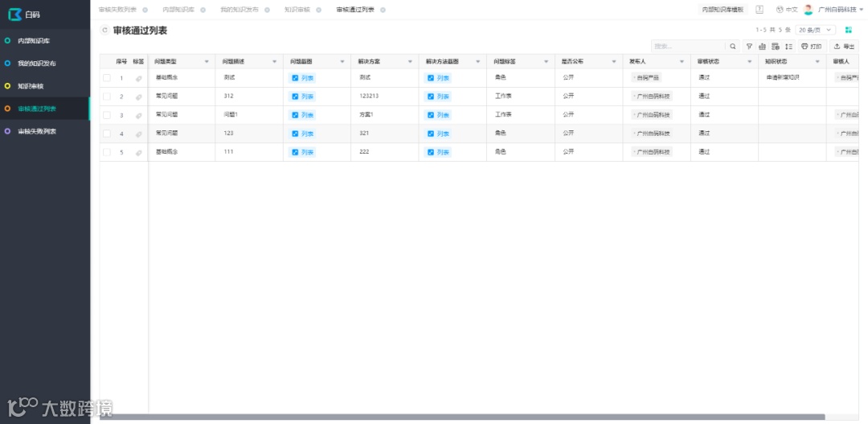Image resolution: width=868 pixels, height=424 pixels.
Task: Open the chart statistics icon
Action: coord(762,47)
